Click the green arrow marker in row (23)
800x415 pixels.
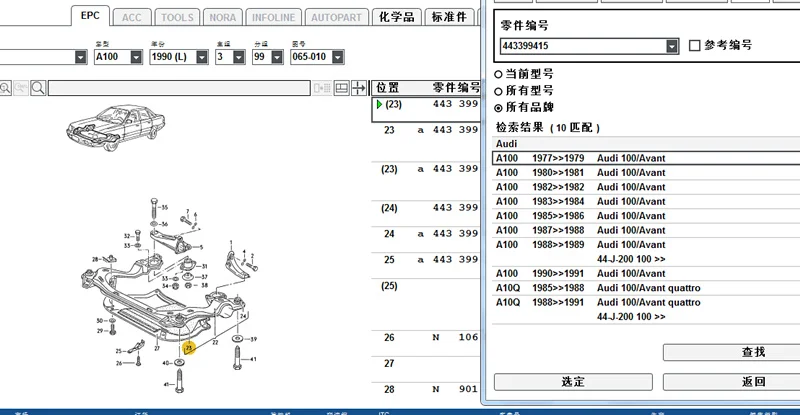click(379, 104)
